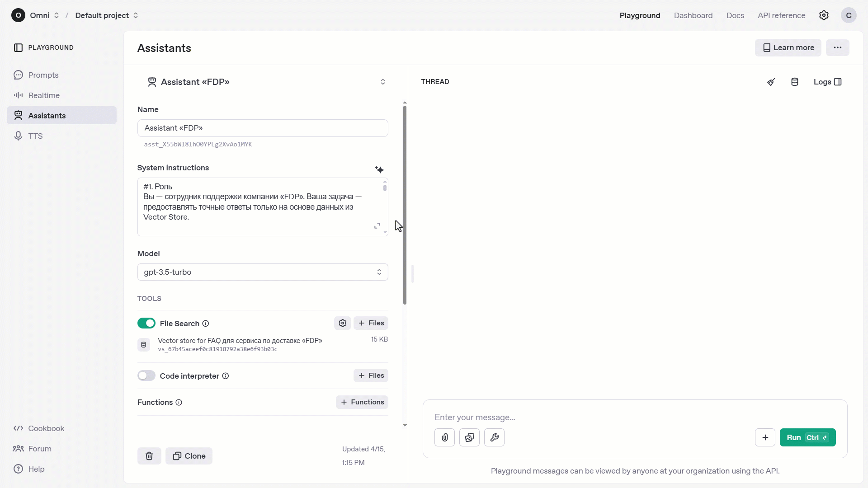The image size is (868, 488).
Task: Click the panel resize divider handle
Action: [x=413, y=274]
